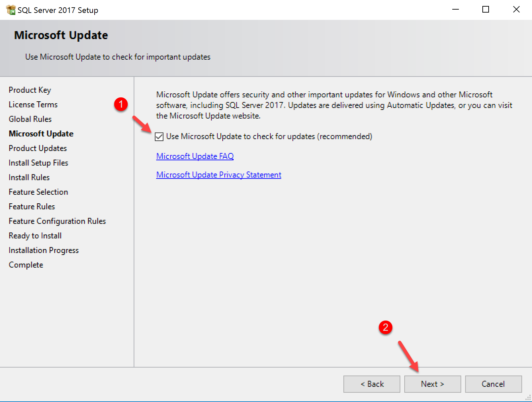Click the Microsoft Update page heading
Viewport: 532px width, 402px height.
click(61, 35)
